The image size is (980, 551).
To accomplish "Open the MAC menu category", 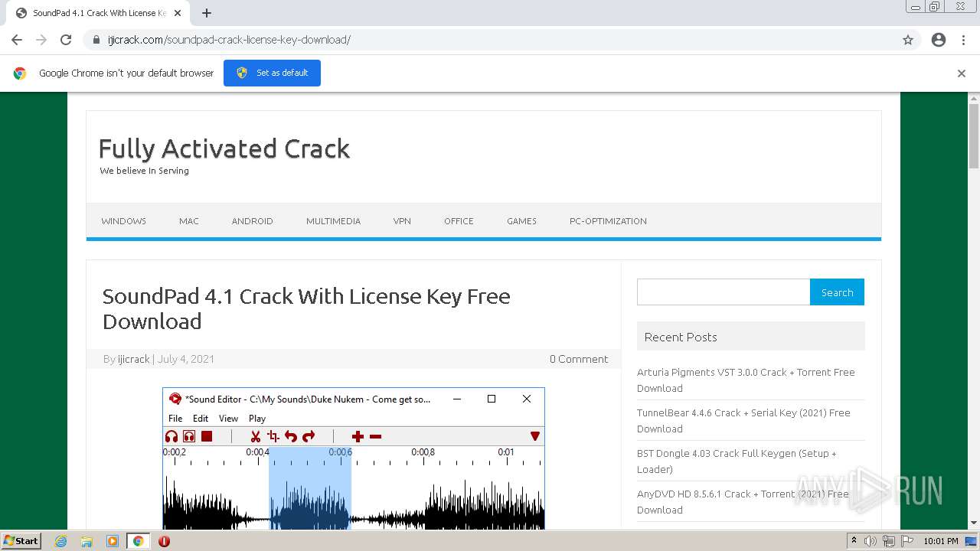I will pyautogui.click(x=188, y=221).
